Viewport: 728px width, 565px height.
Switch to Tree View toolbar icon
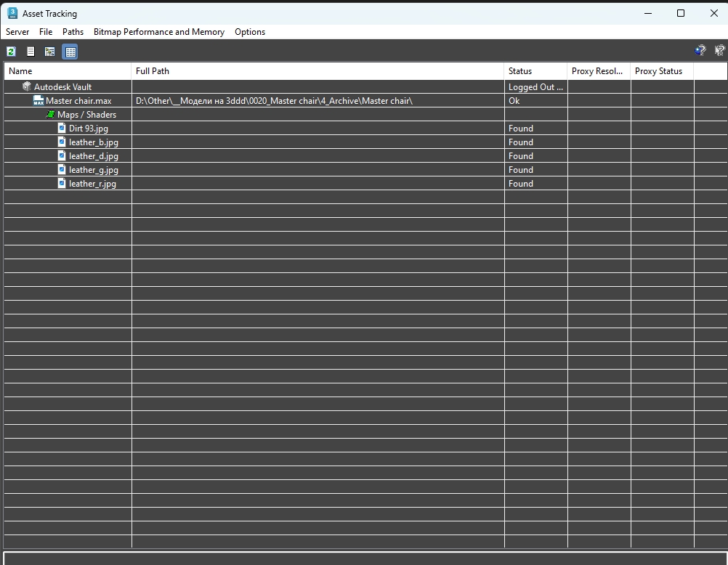point(49,52)
